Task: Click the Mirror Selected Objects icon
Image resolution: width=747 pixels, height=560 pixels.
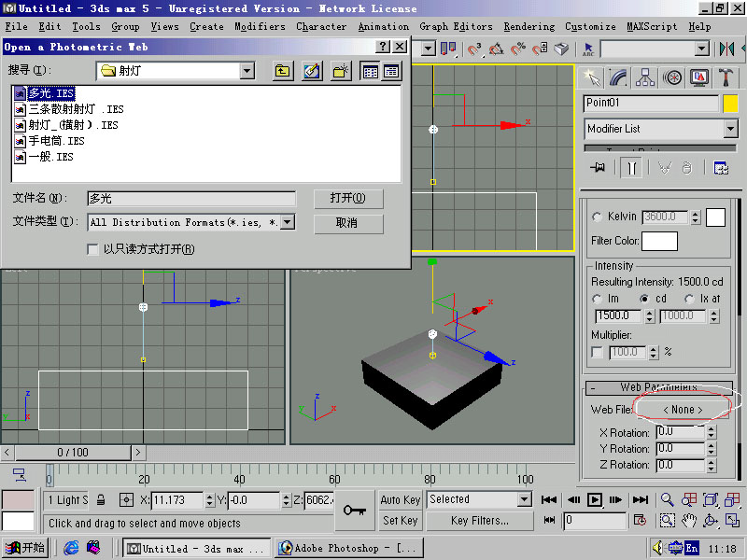Action: (x=726, y=49)
